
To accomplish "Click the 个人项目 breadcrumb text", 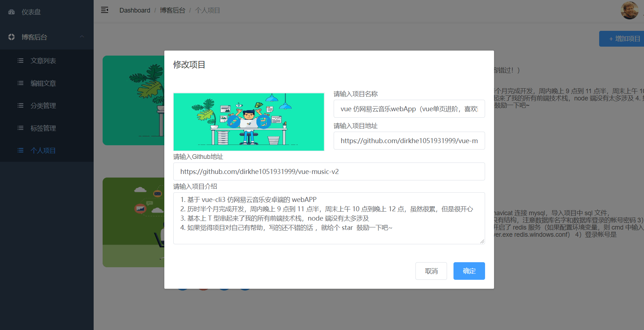I will click(207, 10).
